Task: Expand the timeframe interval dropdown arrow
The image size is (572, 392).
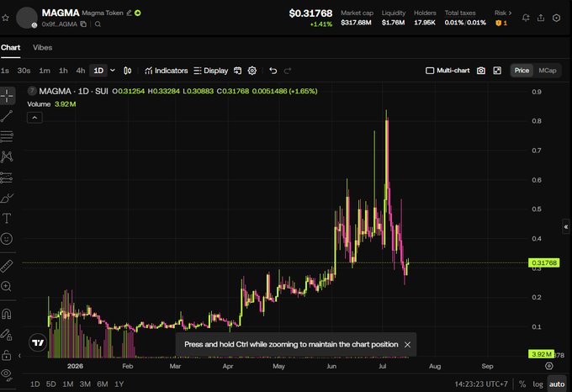Action: pos(113,71)
